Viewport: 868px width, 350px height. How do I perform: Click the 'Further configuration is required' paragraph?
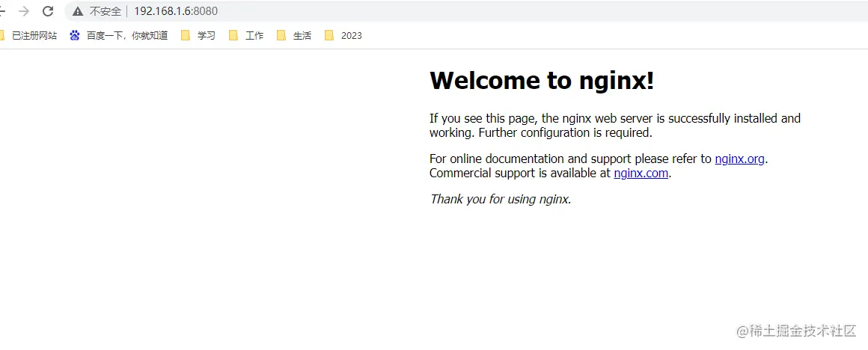[614, 126]
